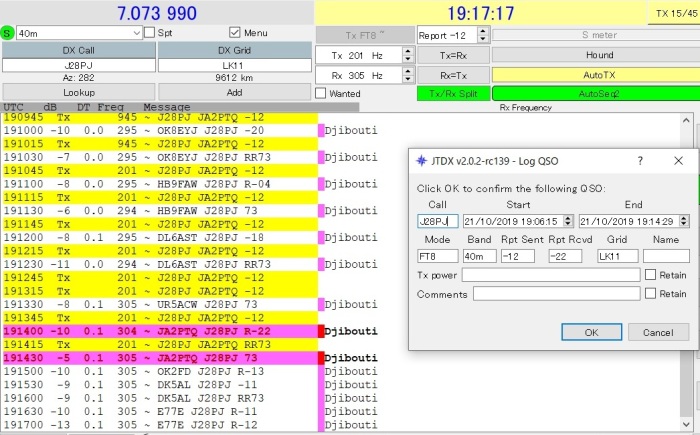The height and width of the screenshot is (435, 700).
Task: Adjust the Tx 201 Hz spinner arrows
Action: pos(408,55)
